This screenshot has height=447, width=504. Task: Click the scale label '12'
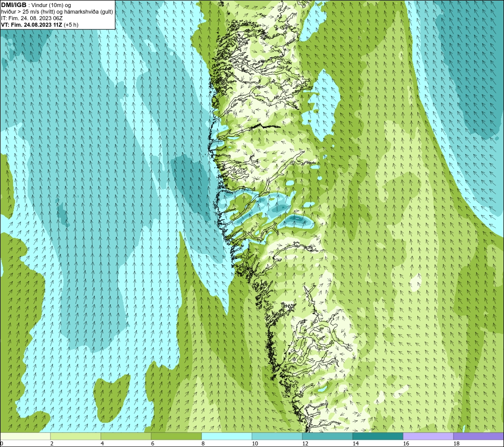point(305,444)
